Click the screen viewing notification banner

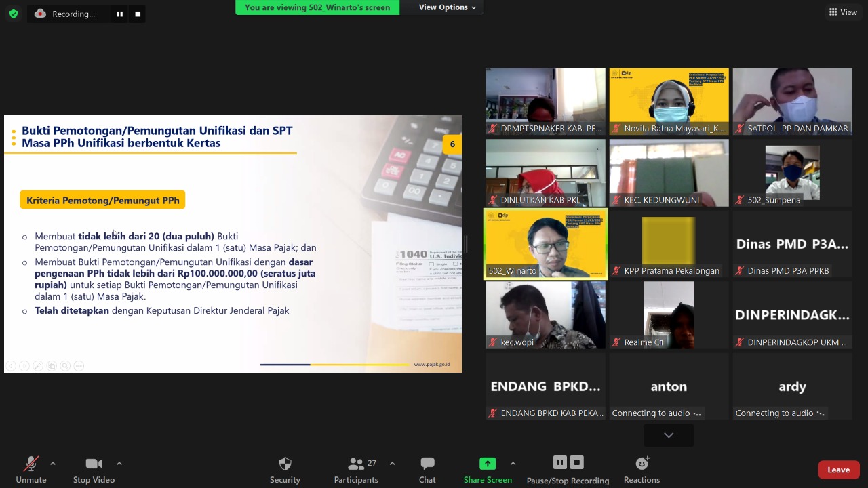[317, 7]
